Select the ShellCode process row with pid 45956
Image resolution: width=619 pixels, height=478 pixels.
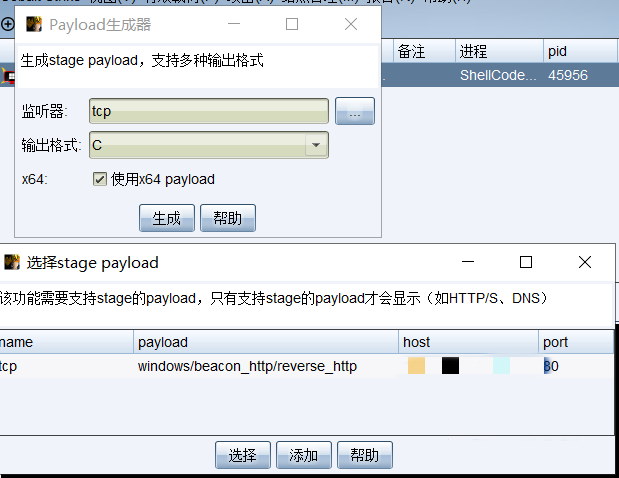[x=500, y=75]
